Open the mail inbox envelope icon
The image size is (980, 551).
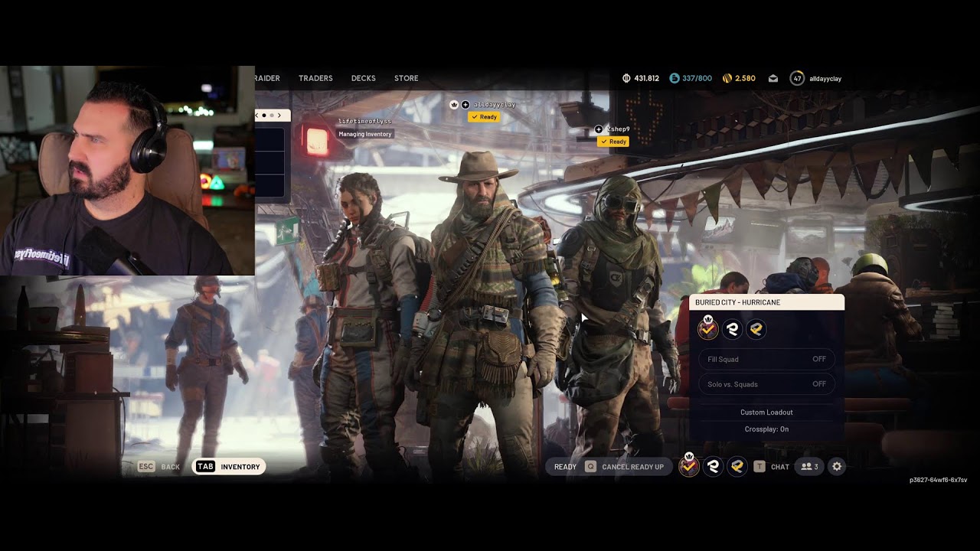pos(773,78)
